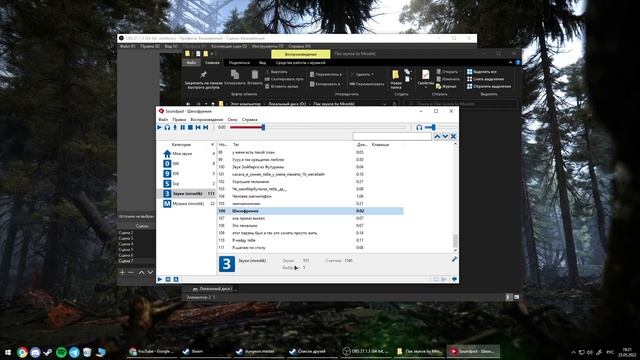Click the wrench icon in Soundpad info panel
The image size is (640, 360).
(x=454, y=260)
